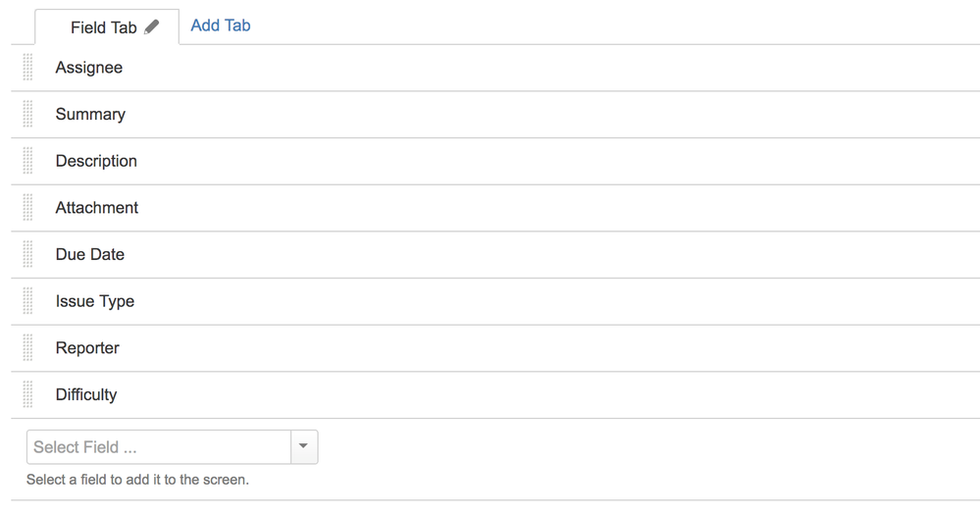Select the Assignee field row

click(x=495, y=68)
